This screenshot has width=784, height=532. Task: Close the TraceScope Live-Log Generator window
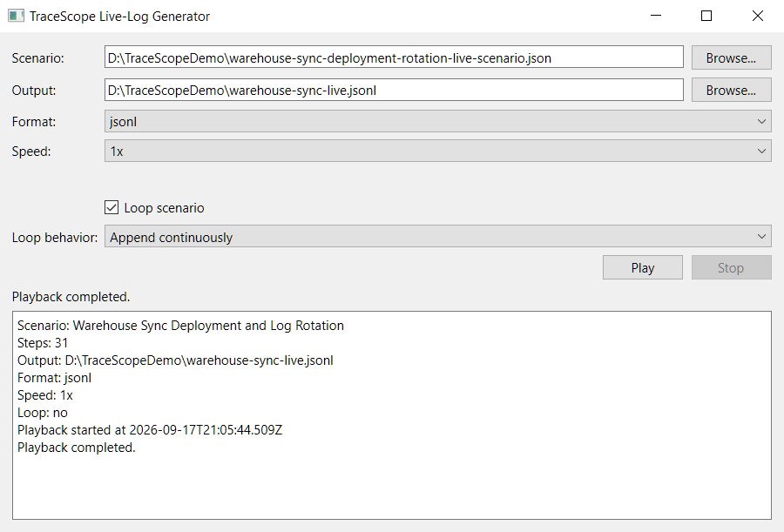[x=758, y=16]
